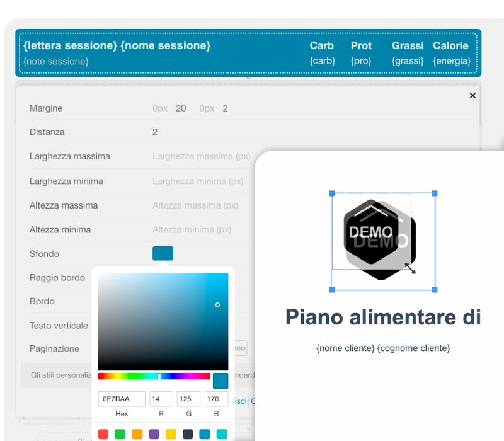Click the bottom-right resize handle of the DEMO image
The image size is (504, 441).
pyautogui.click(x=433, y=290)
